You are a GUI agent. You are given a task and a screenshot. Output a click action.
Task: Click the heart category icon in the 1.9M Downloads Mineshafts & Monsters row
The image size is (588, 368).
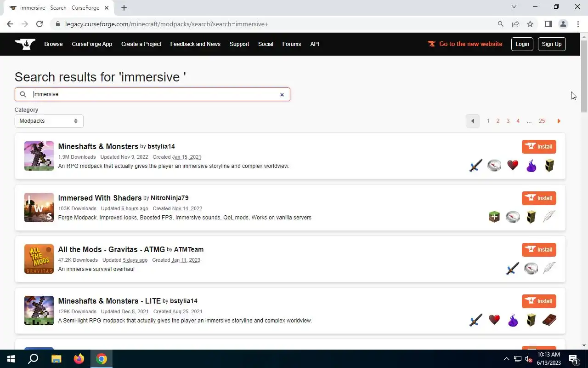[x=513, y=165]
